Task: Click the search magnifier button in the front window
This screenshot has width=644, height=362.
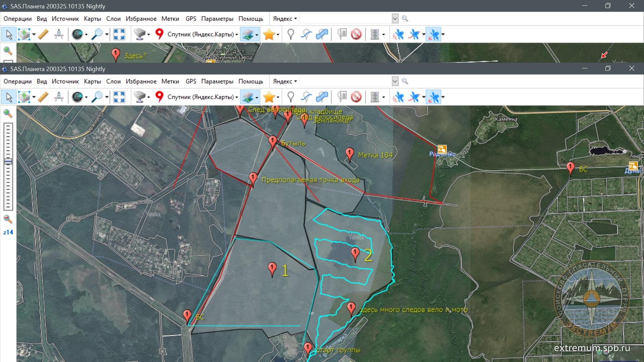Action: pos(405,81)
